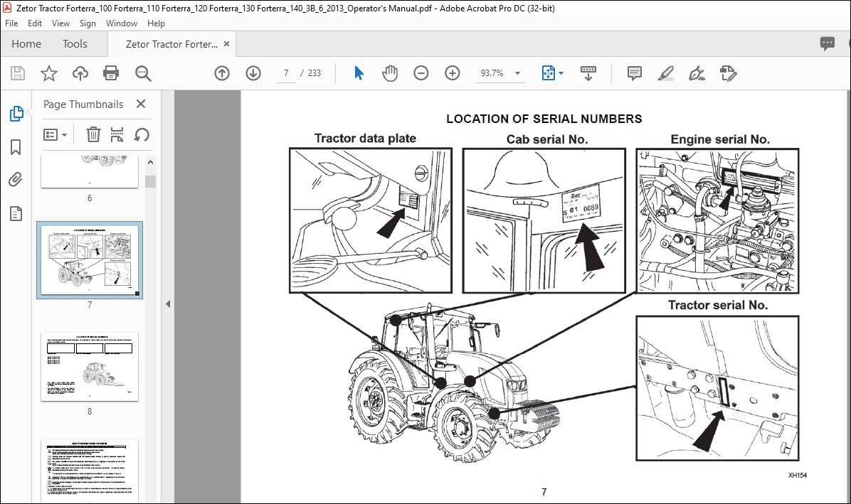Switch to the Tools tab
Screen dimensions: 851x504
click(75, 44)
